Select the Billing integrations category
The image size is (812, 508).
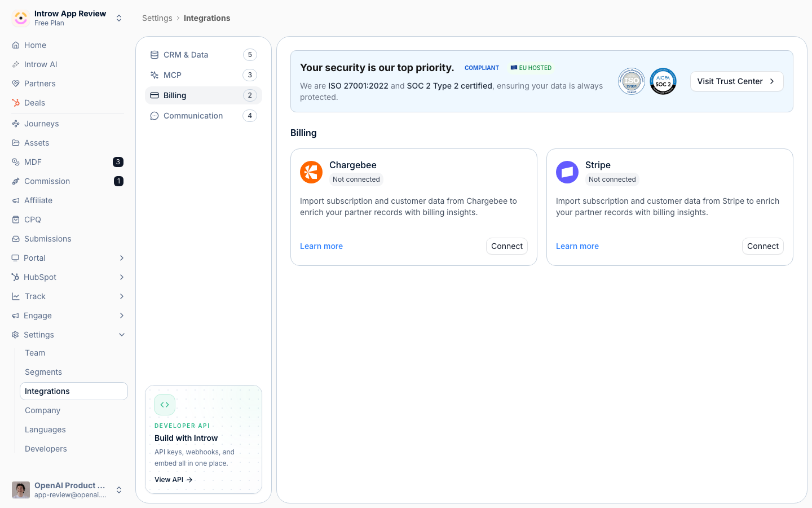tap(204, 95)
